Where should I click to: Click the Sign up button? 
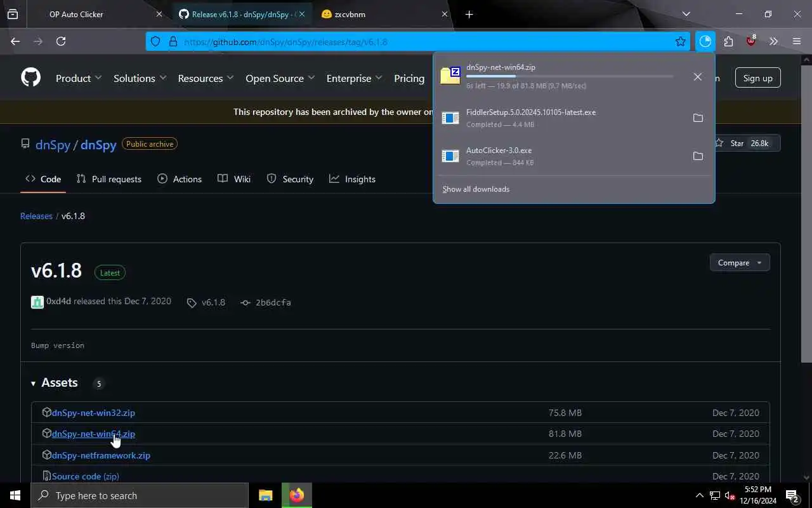pos(757,78)
